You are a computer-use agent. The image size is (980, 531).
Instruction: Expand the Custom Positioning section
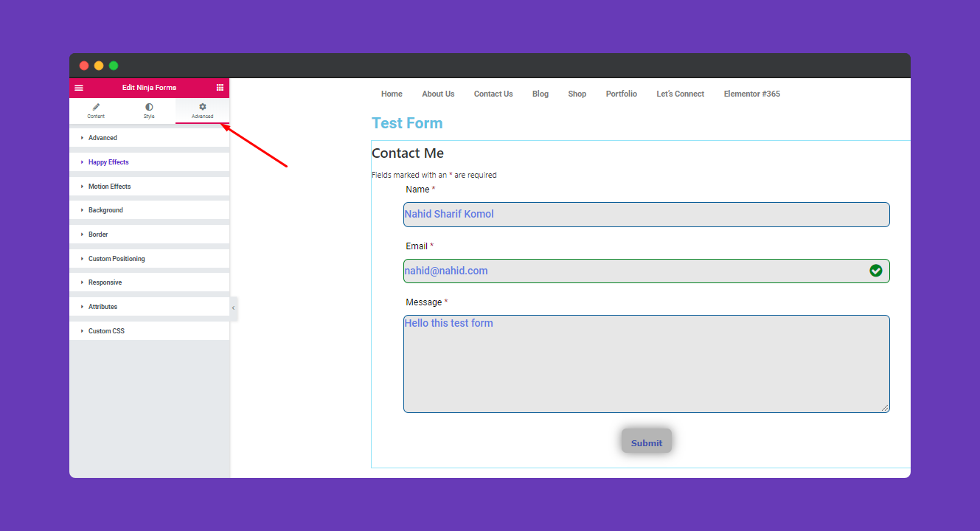(149, 259)
